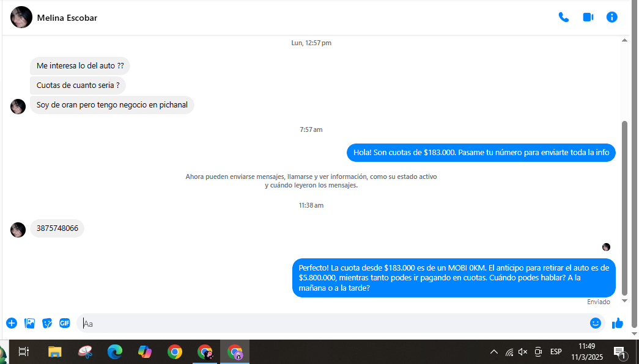Screen dimensions: 639x364
Task: Click message 'Me interesa lo del auto ??'
Action: (x=80, y=66)
